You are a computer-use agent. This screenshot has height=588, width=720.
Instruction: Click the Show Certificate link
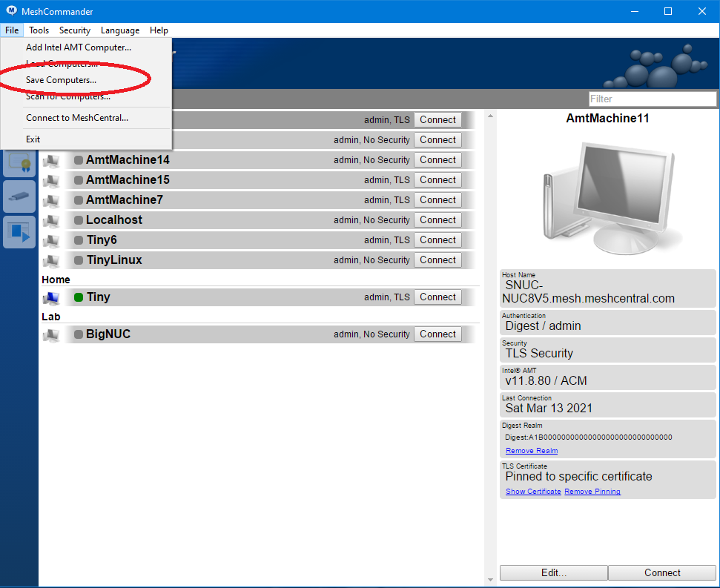pyautogui.click(x=533, y=492)
